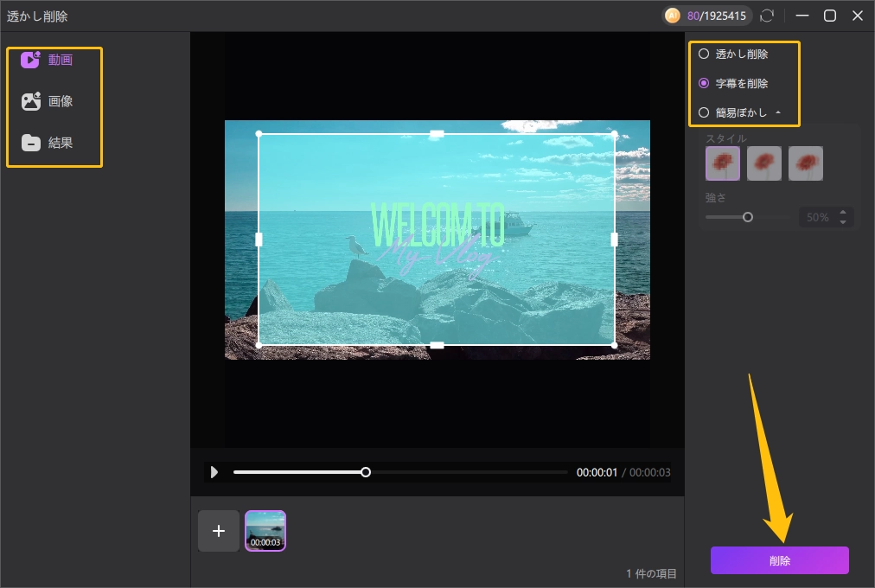Click the AI credits coin icon
Screen dimensions: 875x588
[x=673, y=16]
